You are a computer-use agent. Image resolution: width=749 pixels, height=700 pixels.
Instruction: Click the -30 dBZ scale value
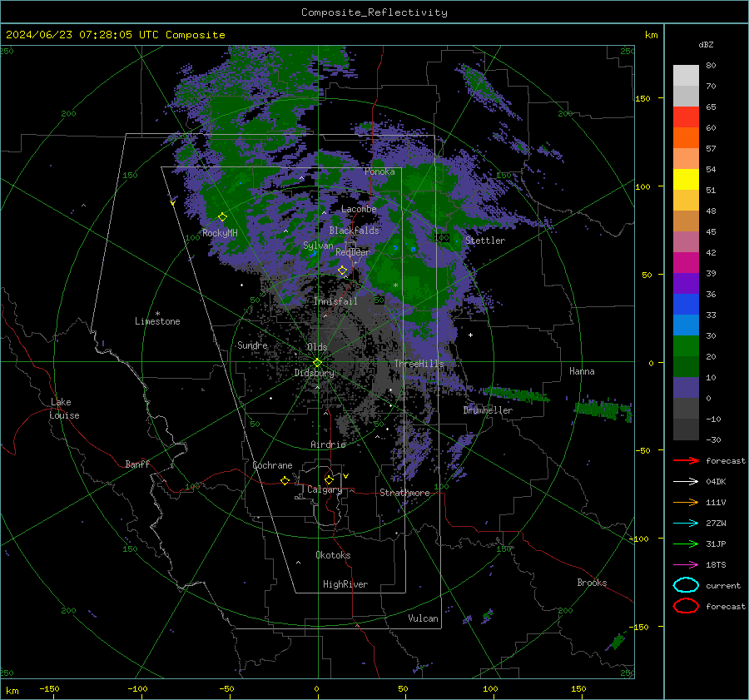(x=713, y=439)
